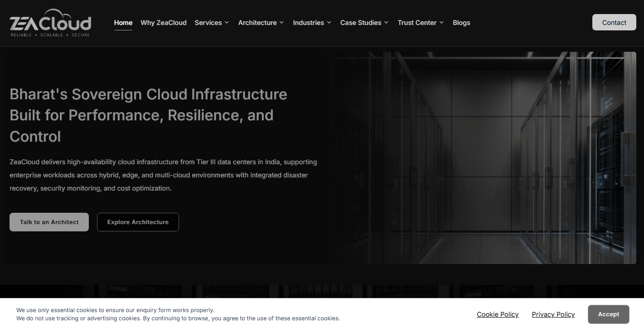Click Talk to an Architect button
The width and height of the screenshot is (644, 328).
[x=49, y=222]
